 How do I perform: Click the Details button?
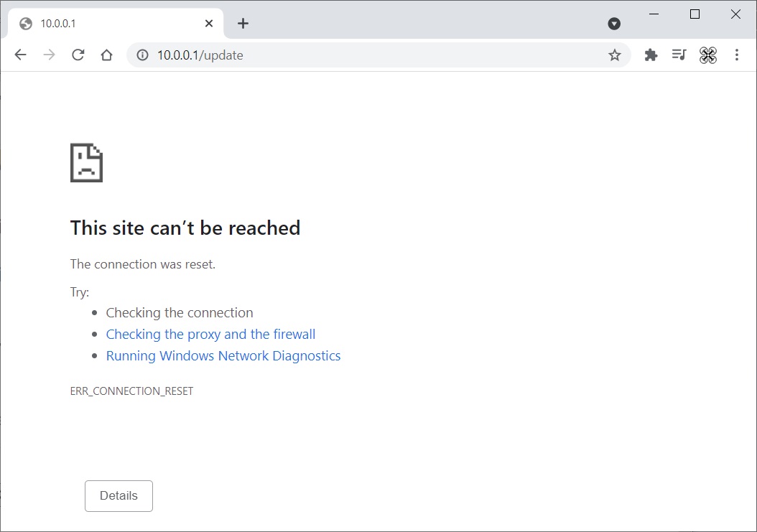(119, 496)
